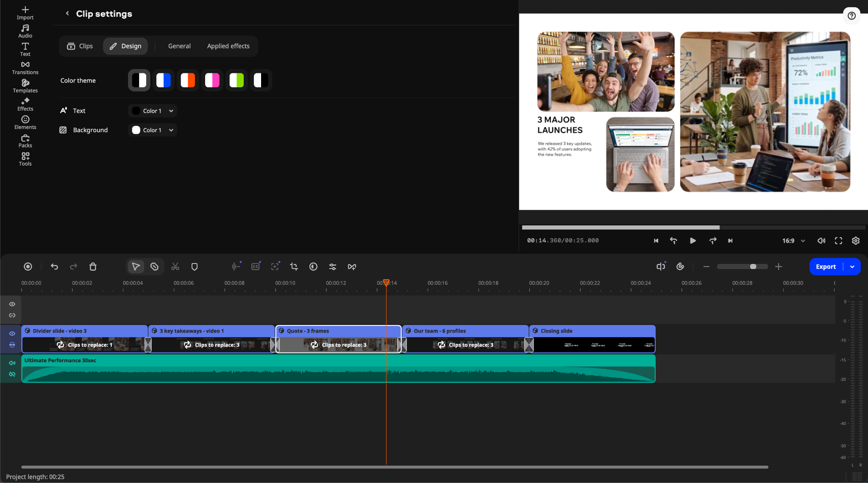Switch to the General tab
This screenshot has width=868, height=483.
tap(179, 46)
